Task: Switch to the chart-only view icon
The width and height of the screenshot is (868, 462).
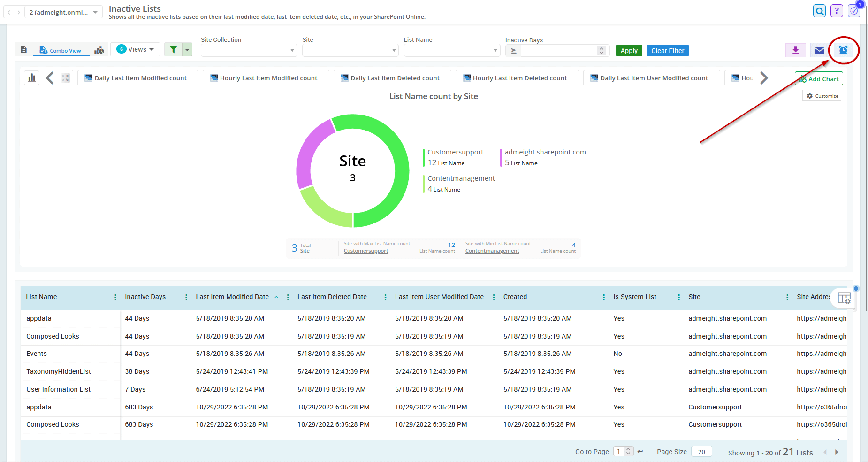Action: click(99, 50)
